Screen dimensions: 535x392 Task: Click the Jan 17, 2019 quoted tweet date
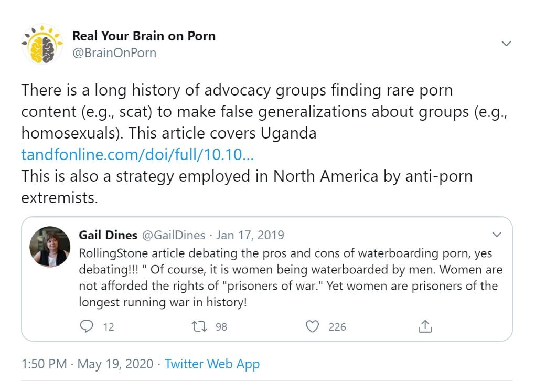[x=250, y=235]
